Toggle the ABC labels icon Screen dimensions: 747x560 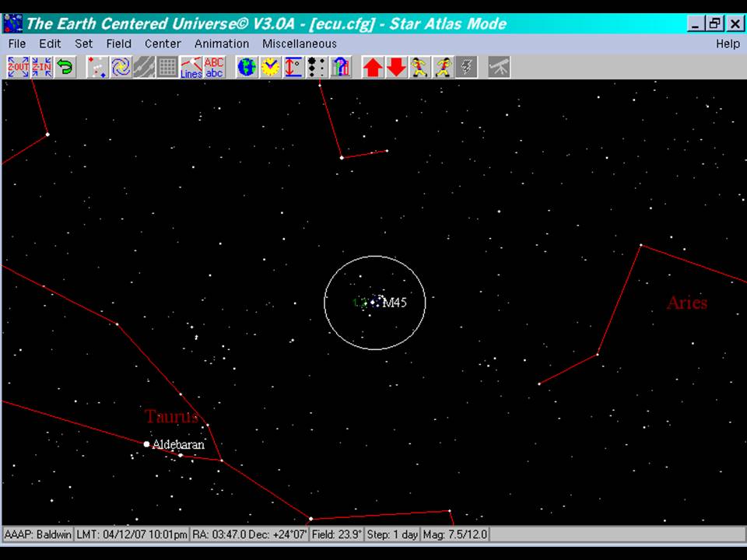click(214, 67)
